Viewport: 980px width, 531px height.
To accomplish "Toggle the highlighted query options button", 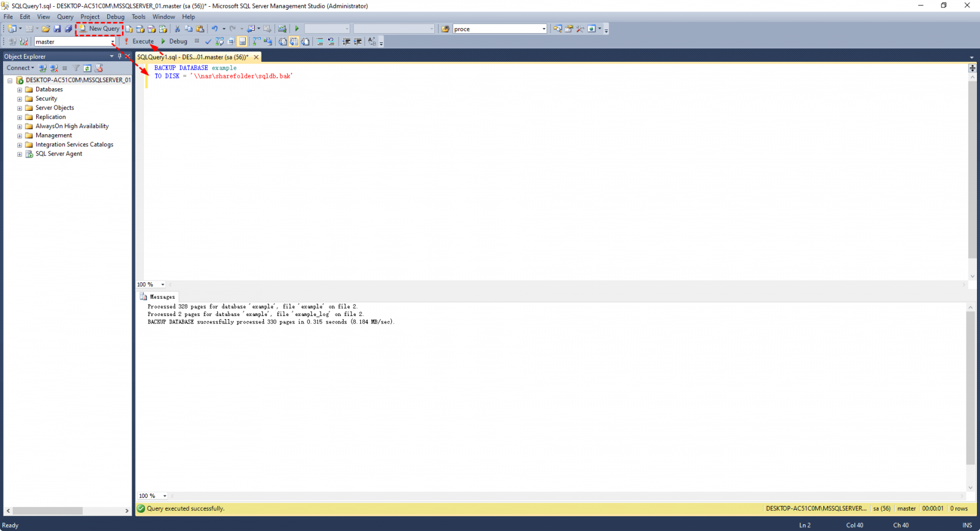I will click(x=242, y=42).
